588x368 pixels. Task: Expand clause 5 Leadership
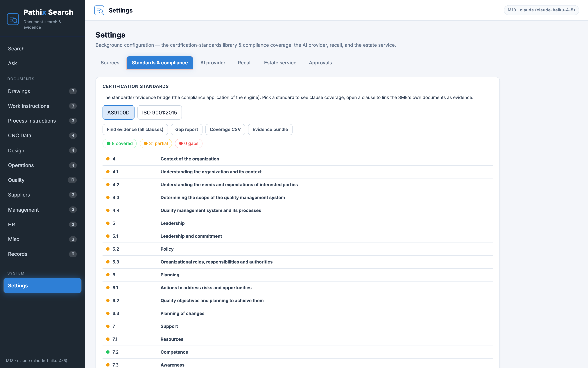point(298,223)
